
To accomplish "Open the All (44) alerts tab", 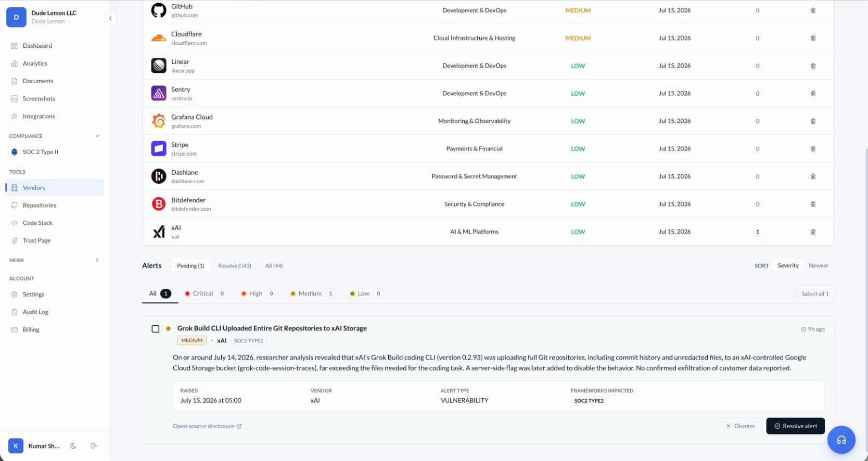I will click(274, 266).
